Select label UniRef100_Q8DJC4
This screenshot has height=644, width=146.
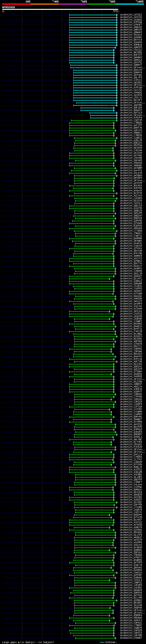[131, 206]
